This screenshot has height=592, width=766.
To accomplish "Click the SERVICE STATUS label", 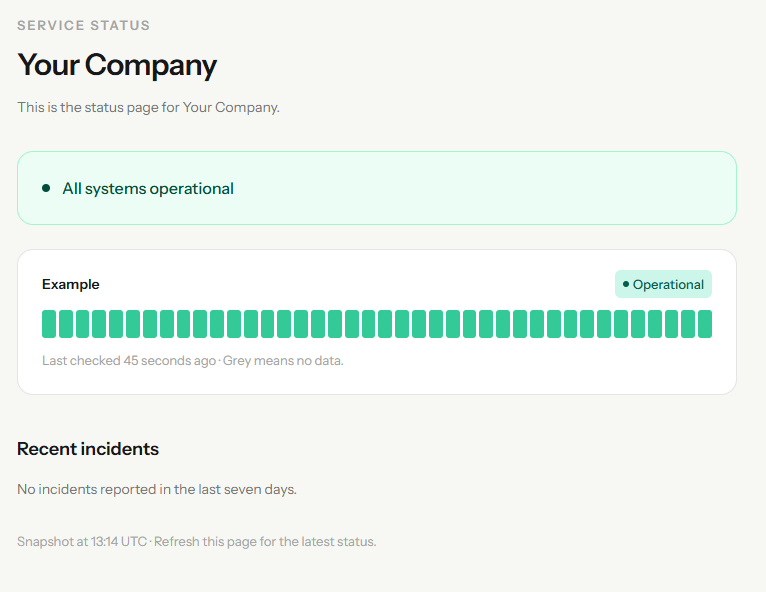I will click(x=84, y=25).
